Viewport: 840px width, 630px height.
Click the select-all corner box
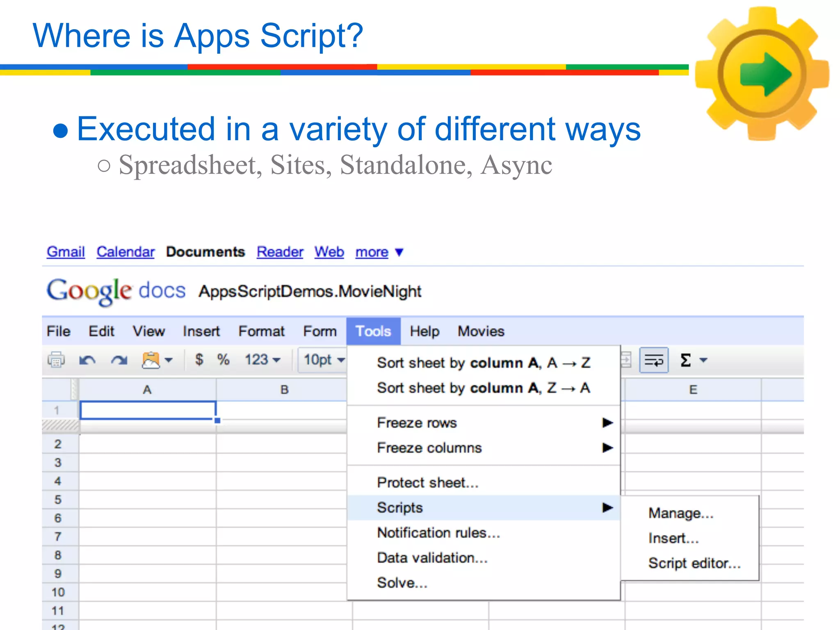pyautogui.click(x=60, y=389)
